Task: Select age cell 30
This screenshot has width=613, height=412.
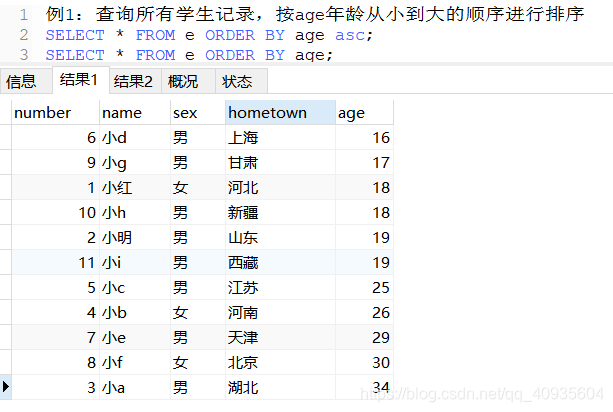Action: coord(364,363)
